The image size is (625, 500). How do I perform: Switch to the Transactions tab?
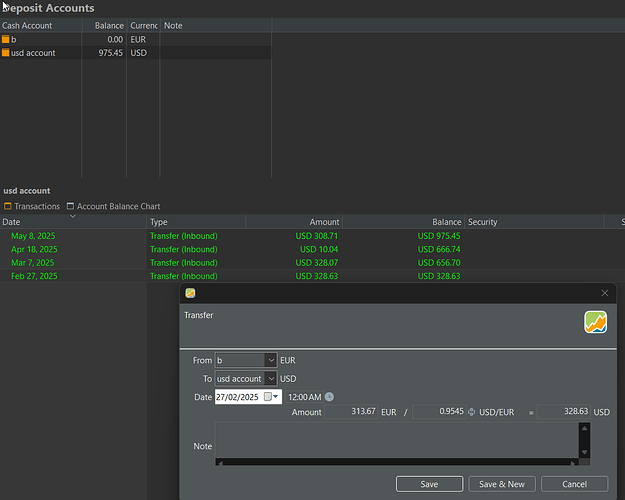(x=32, y=206)
